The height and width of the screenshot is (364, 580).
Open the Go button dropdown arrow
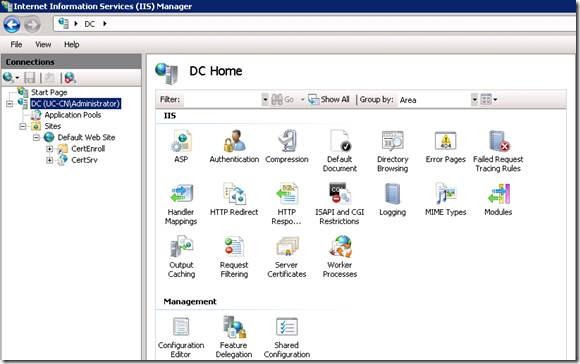pyautogui.click(x=302, y=100)
